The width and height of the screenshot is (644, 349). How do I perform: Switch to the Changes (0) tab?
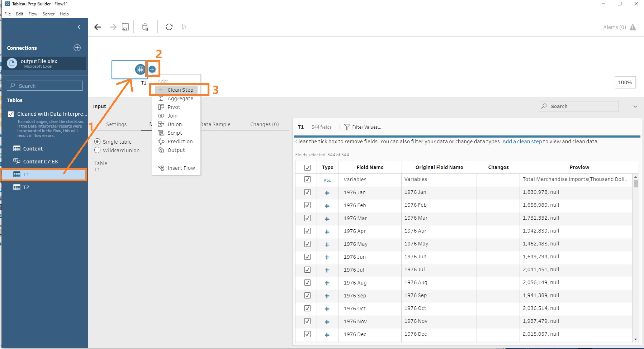click(264, 124)
